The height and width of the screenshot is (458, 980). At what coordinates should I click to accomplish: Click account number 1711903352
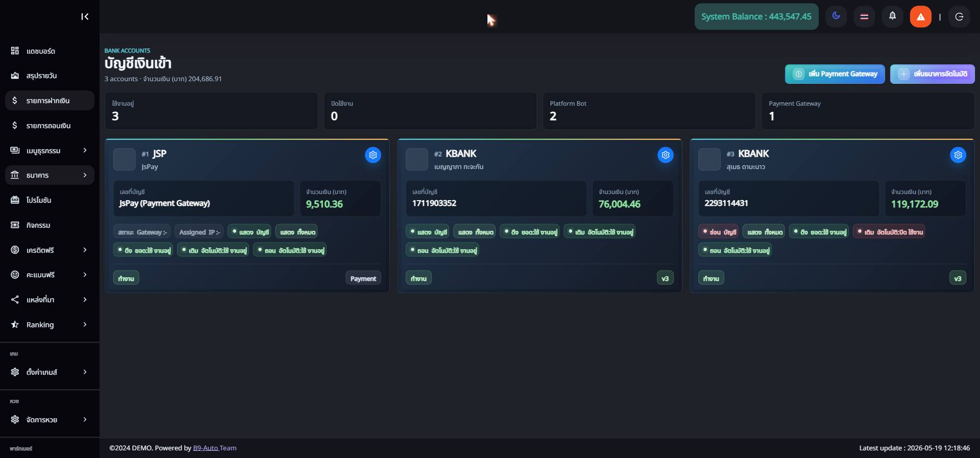(x=434, y=203)
